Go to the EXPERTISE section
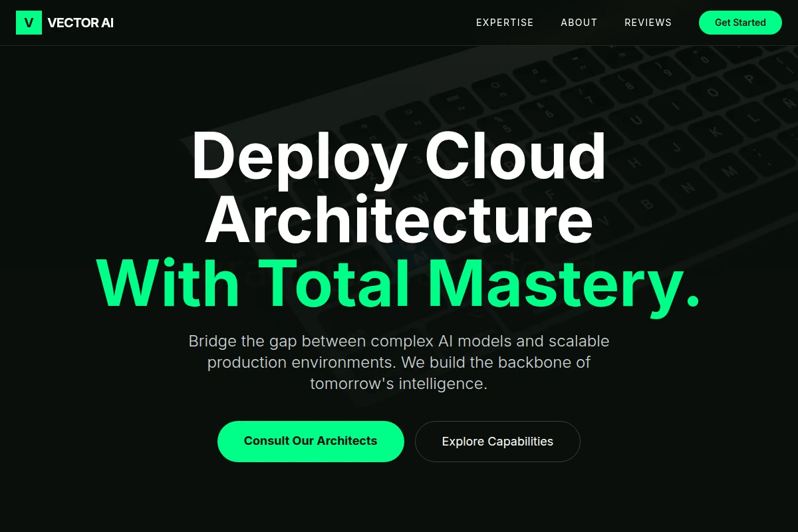Viewport: 798px width, 532px height. (505, 23)
